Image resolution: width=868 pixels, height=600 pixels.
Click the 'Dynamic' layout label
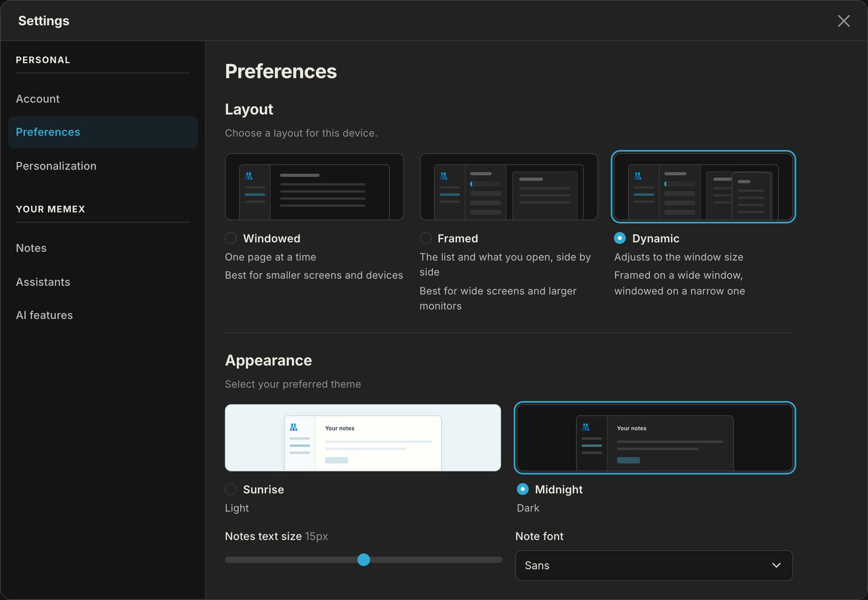(x=656, y=239)
